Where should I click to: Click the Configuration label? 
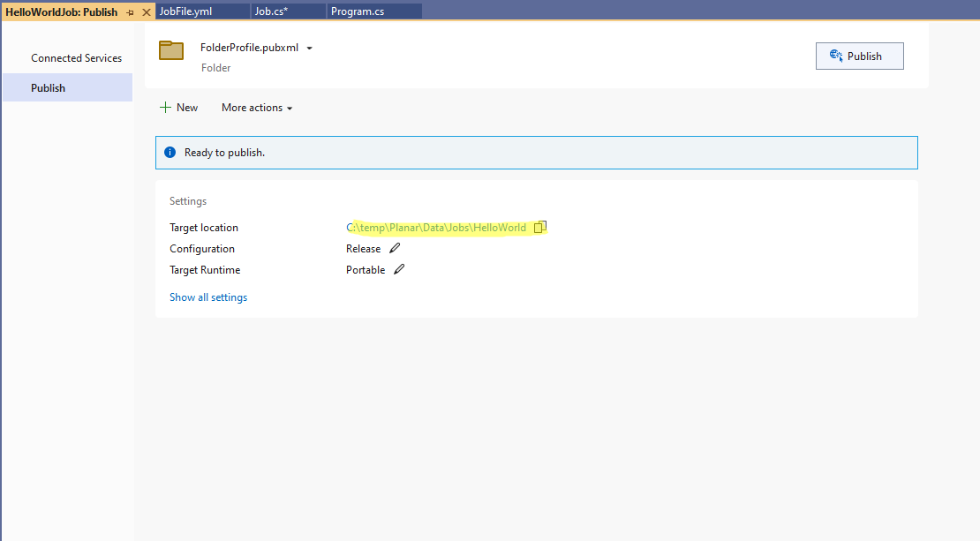coord(202,249)
